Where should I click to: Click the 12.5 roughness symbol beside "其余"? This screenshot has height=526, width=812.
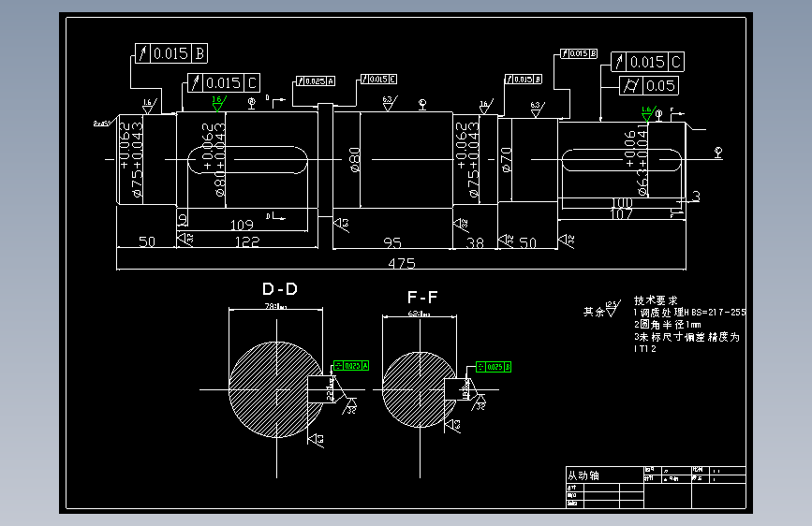pos(613,309)
